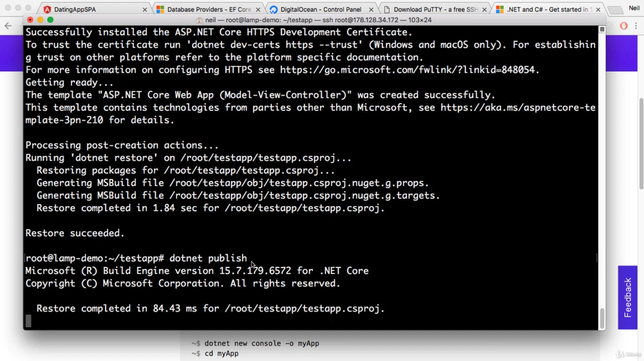
Task: Close the DigitalOcean tab
Action: click(x=371, y=10)
